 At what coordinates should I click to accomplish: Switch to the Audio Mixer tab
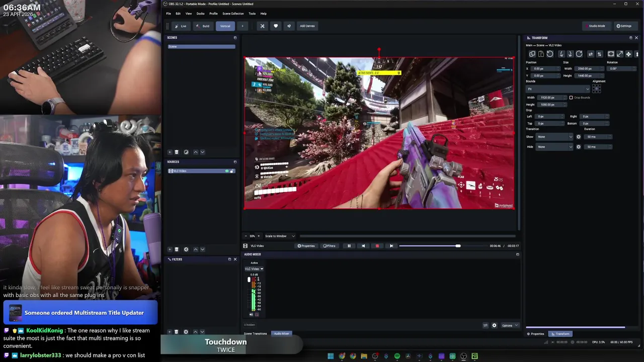281,334
